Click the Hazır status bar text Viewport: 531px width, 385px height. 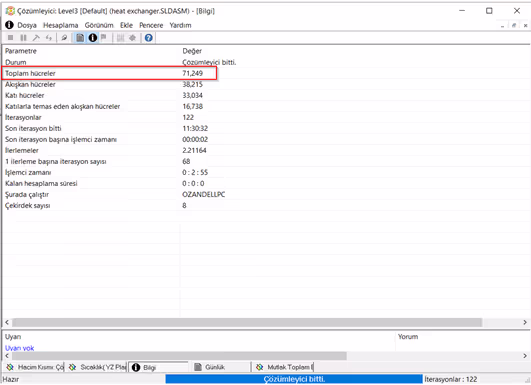(11, 379)
